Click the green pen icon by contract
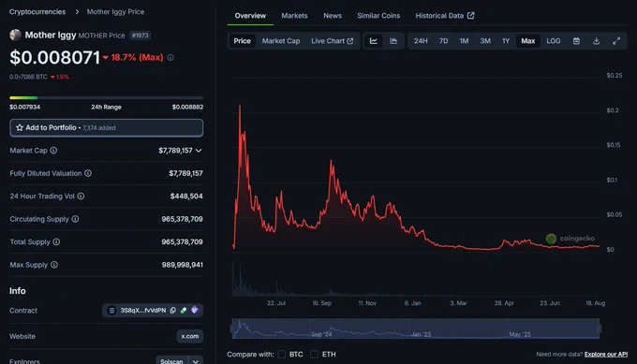The height and width of the screenshot is (364, 637). click(184, 311)
